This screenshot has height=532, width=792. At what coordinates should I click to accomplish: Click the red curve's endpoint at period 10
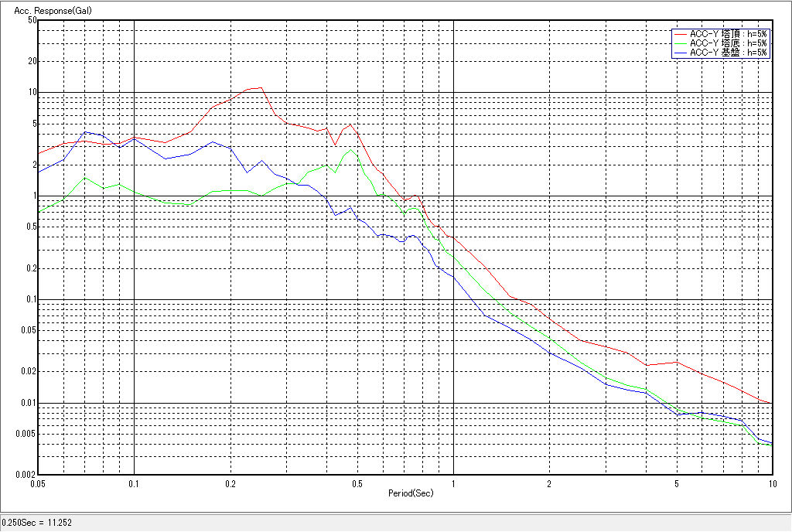tap(771, 403)
